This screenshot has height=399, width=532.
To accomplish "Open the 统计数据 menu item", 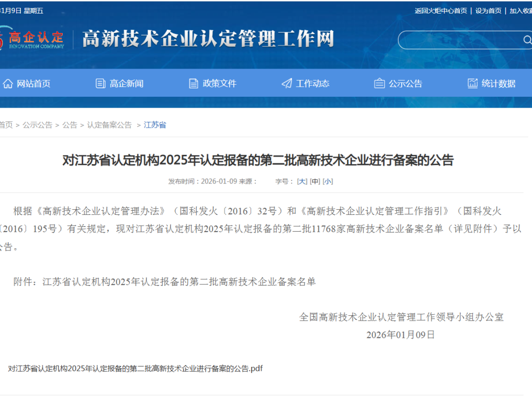I will coord(498,84).
